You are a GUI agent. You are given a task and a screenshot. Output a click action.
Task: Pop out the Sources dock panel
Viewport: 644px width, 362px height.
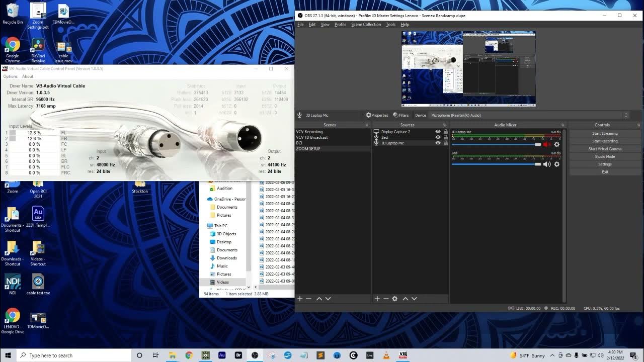coord(444,125)
